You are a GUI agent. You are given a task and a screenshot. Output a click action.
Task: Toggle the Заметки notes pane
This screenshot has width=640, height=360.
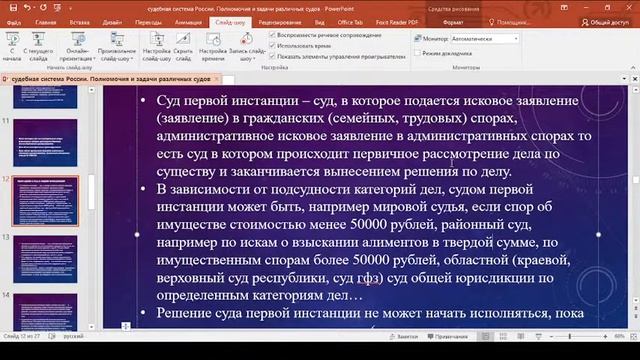404,336
